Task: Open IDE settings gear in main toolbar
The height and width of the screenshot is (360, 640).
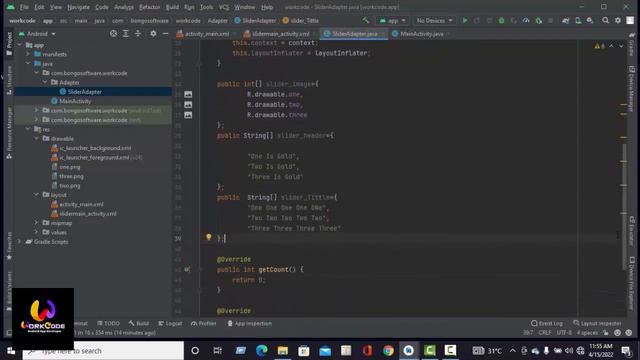Action: click(x=618, y=20)
